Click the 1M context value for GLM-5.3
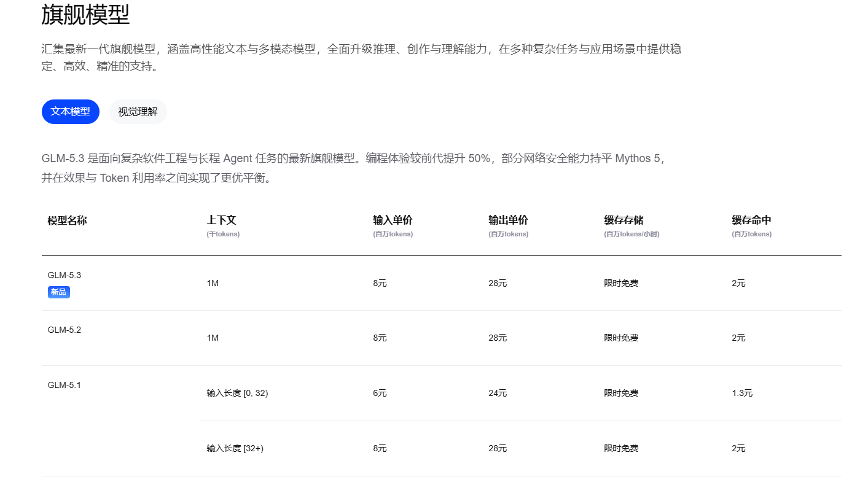This screenshot has width=868, height=485. 213,283
